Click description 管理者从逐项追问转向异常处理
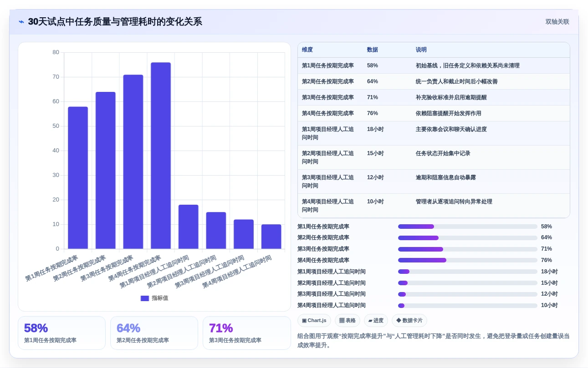The image size is (588, 368). coord(454,202)
